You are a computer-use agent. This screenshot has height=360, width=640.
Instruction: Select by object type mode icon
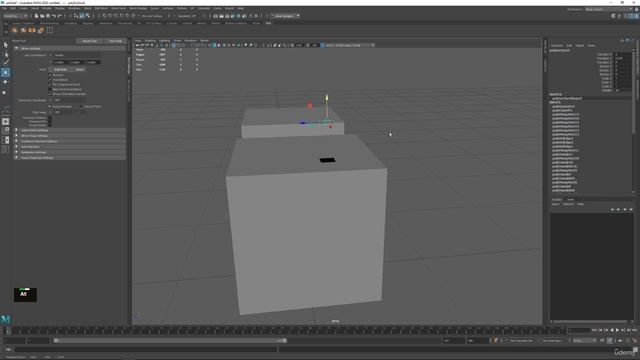82,16
